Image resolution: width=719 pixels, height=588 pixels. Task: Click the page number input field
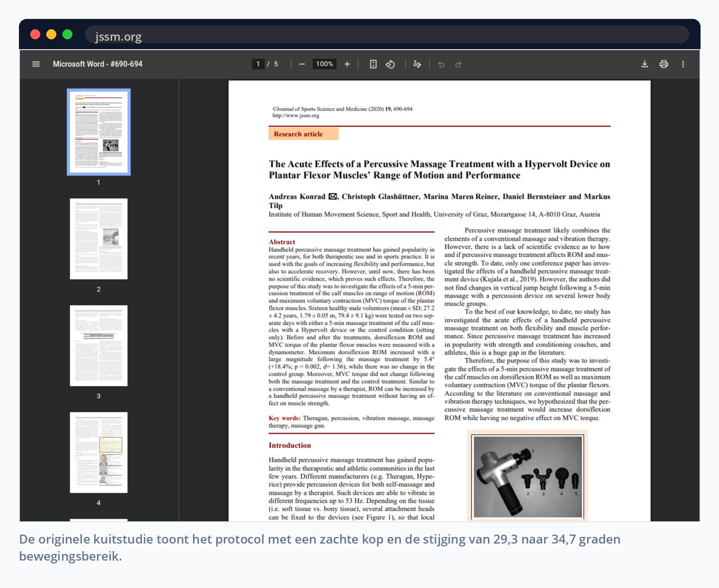[258, 64]
